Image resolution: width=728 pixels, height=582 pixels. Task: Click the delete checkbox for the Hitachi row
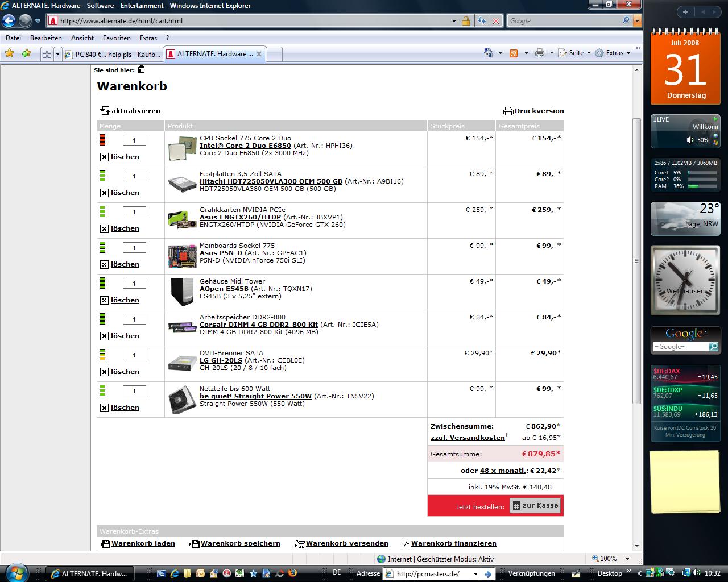(104, 193)
